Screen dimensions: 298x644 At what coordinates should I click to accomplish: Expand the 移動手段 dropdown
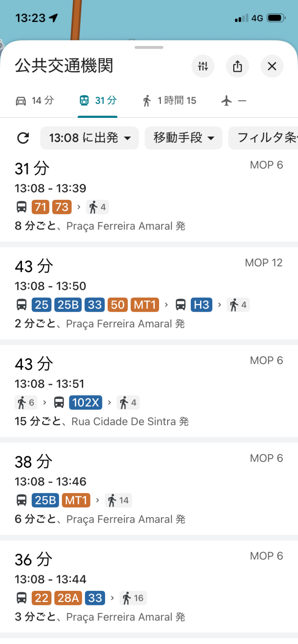(x=183, y=138)
